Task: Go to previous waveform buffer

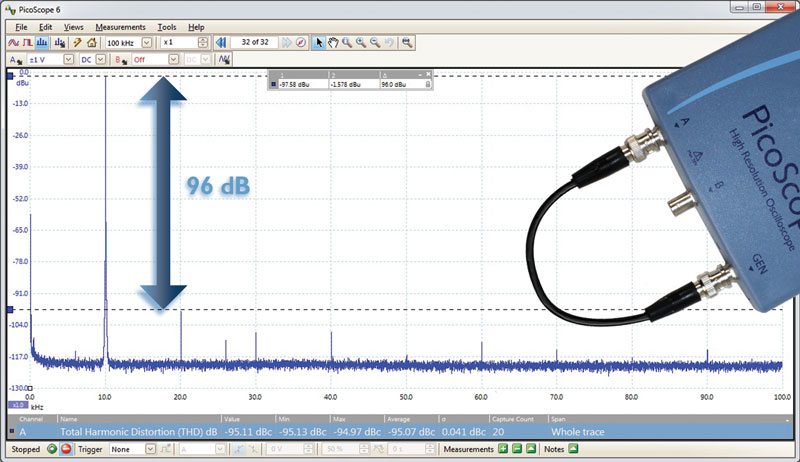Action: (x=220, y=43)
